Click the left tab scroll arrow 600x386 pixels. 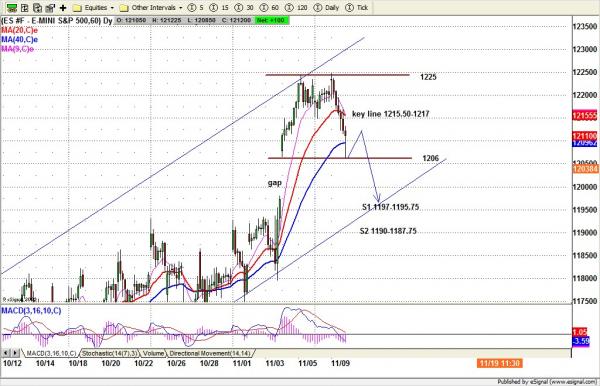6,353
